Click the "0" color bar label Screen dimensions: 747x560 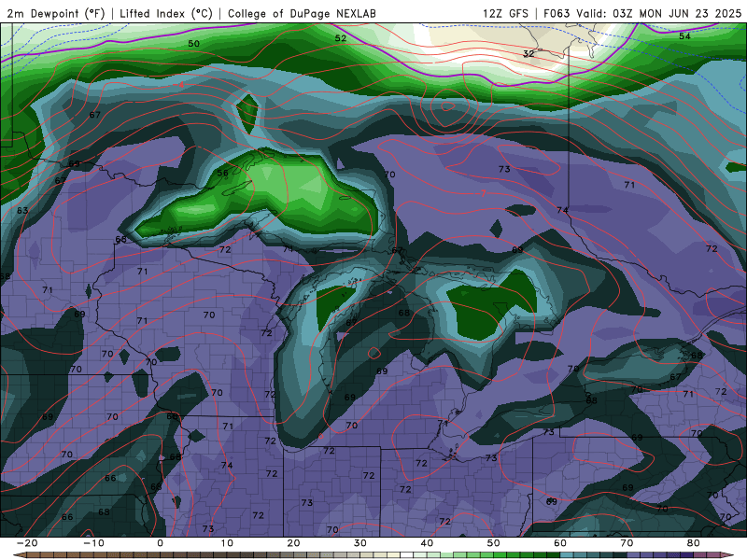[160, 543]
